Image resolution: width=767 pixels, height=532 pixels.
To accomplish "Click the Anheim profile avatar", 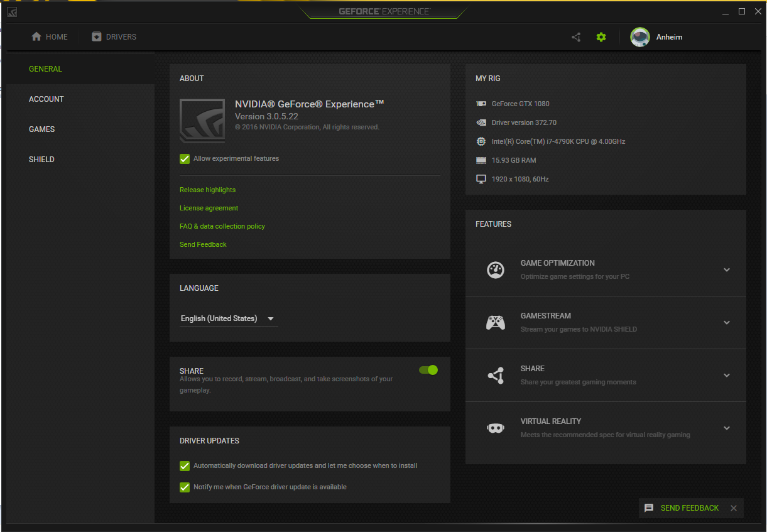I will tap(640, 37).
